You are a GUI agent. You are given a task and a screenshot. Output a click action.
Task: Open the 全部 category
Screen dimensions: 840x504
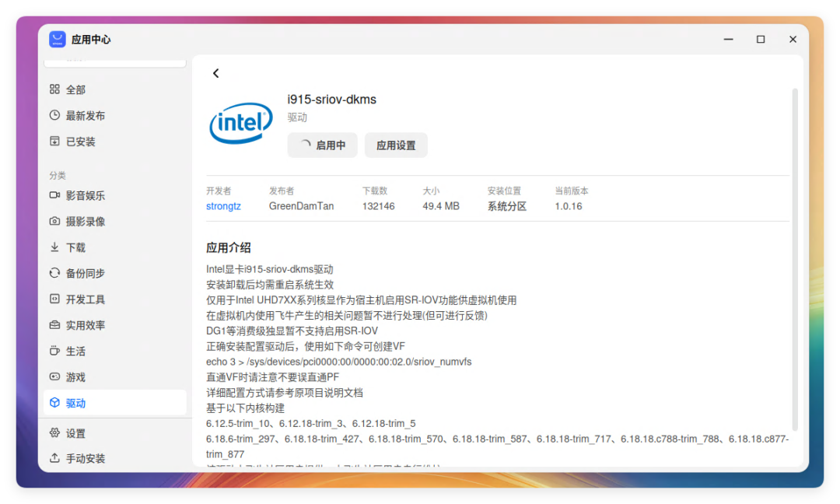(x=114, y=89)
